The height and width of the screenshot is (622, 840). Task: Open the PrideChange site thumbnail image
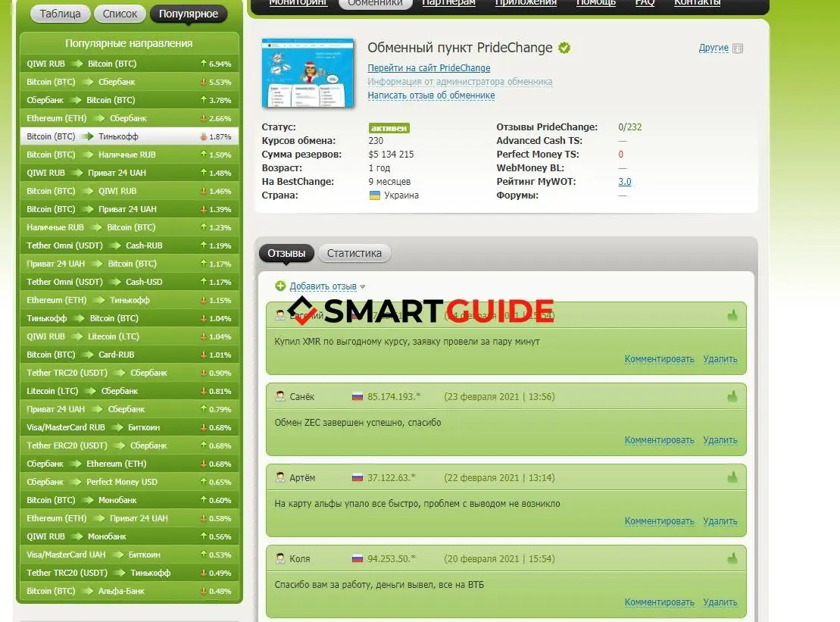pos(308,73)
